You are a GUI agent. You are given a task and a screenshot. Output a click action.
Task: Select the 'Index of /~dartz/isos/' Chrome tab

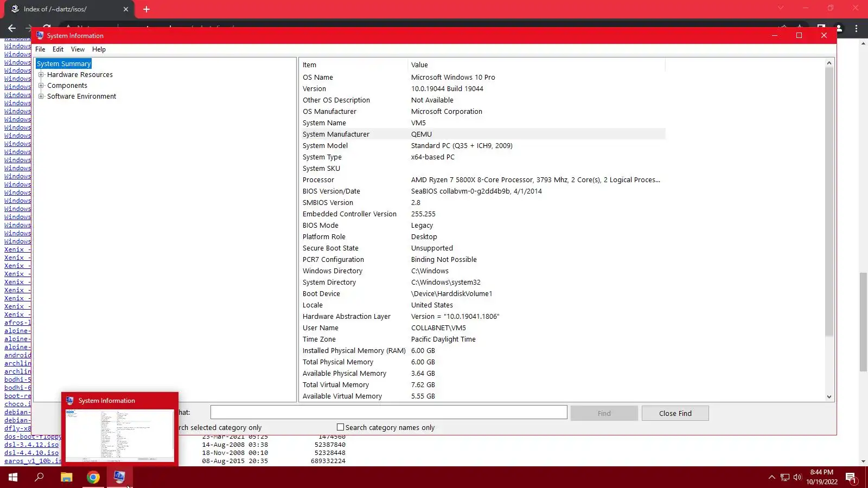coord(68,9)
